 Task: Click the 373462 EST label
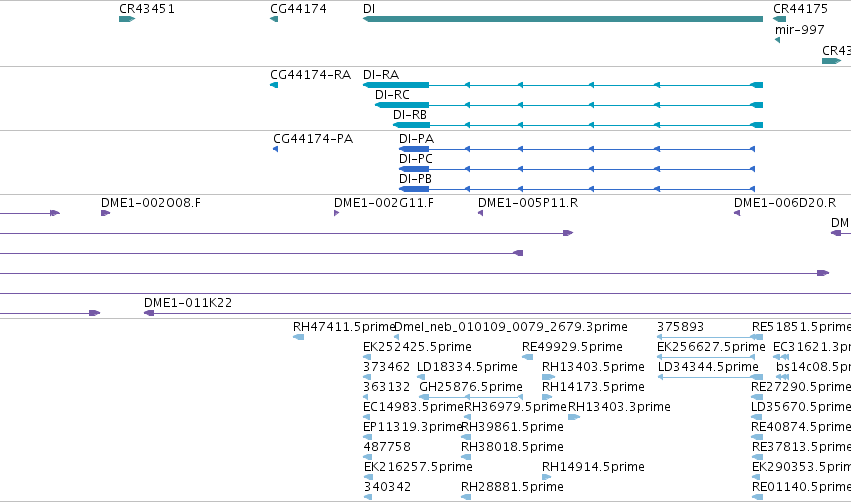click(x=386, y=366)
